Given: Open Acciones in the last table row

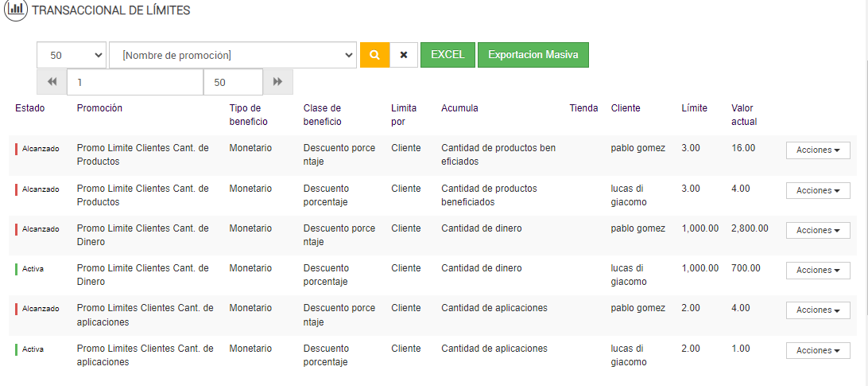Looking at the screenshot, I should click(x=818, y=351).
